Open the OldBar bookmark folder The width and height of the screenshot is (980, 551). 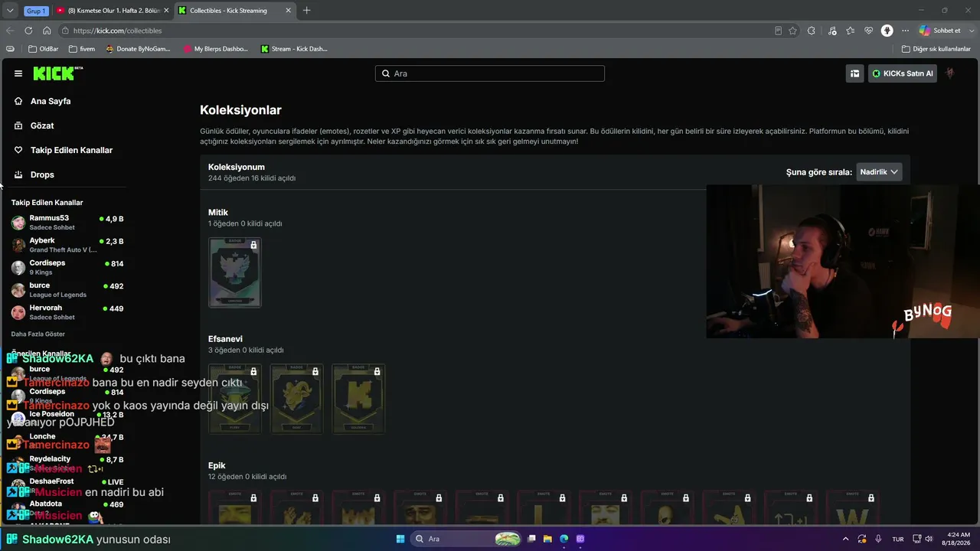[43, 49]
